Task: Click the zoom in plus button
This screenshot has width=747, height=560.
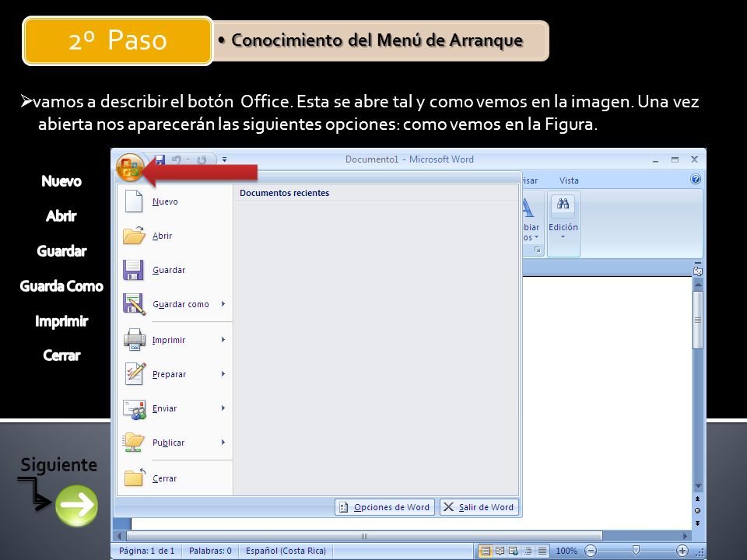Action: 682,551
